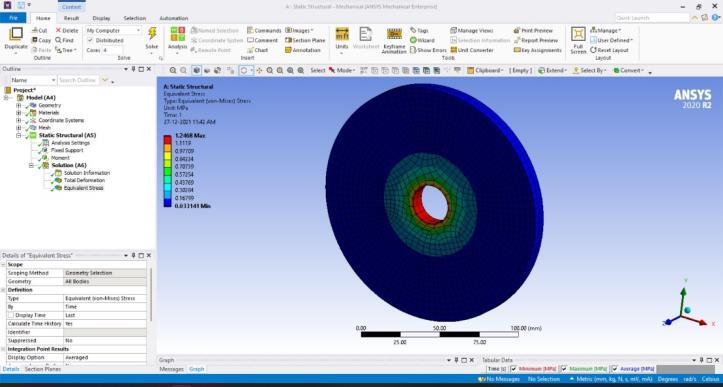Viewport: 723px width, 387px height.
Task: Collapse the Static Structural (A5) tree node
Action: click(x=19, y=135)
